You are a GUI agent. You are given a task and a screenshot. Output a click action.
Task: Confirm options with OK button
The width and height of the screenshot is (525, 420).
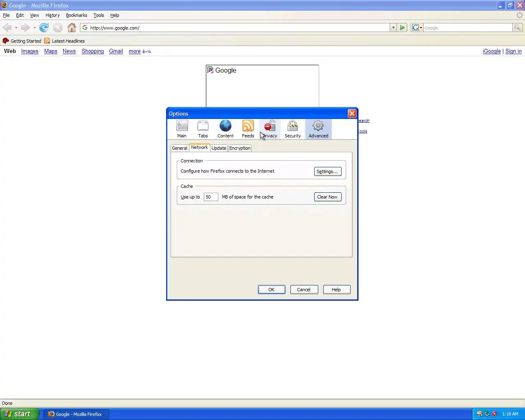(x=272, y=290)
